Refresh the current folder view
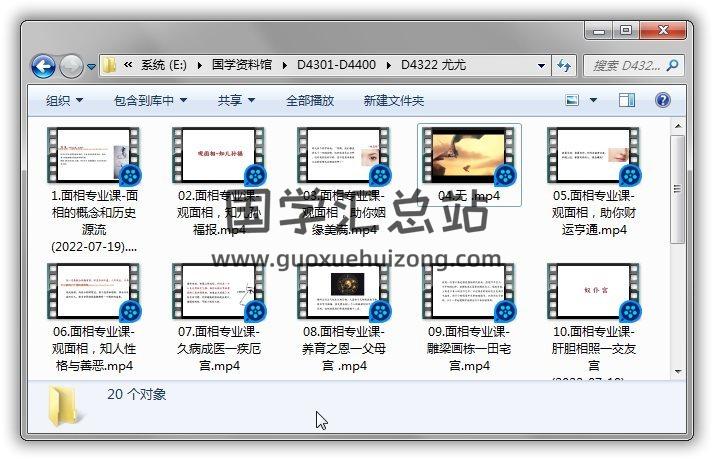Image resolution: width=714 pixels, height=461 pixels. click(x=563, y=66)
